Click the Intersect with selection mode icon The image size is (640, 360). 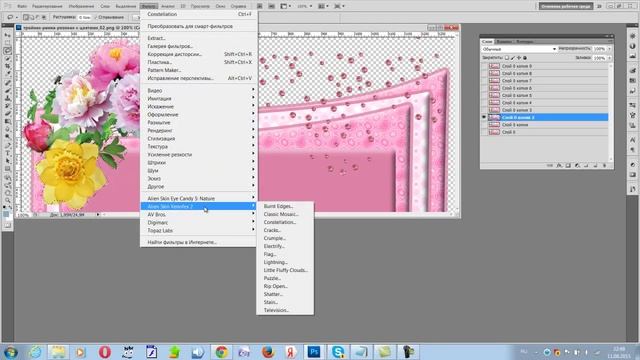click(44, 17)
